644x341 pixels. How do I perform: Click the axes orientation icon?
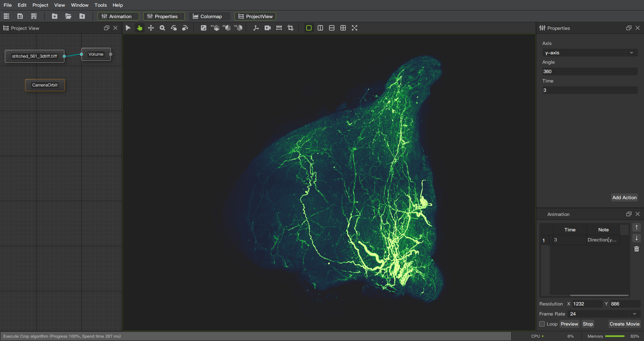click(256, 28)
